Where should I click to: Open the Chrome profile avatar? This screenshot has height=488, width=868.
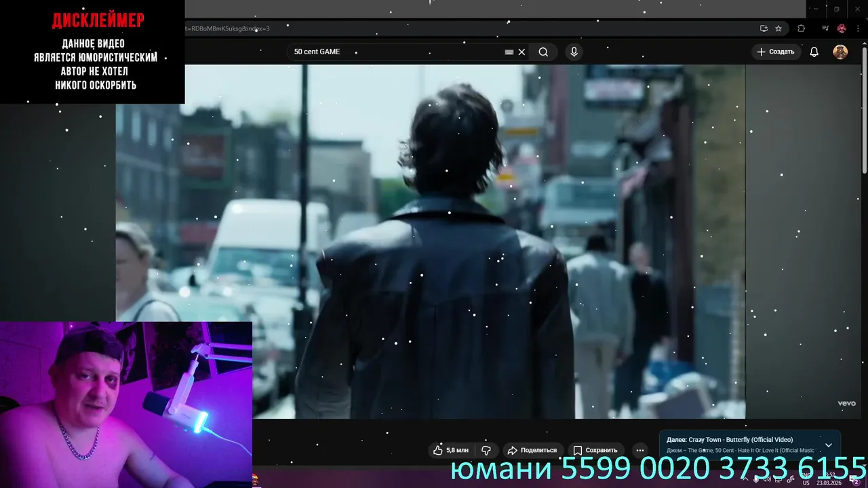[842, 28]
